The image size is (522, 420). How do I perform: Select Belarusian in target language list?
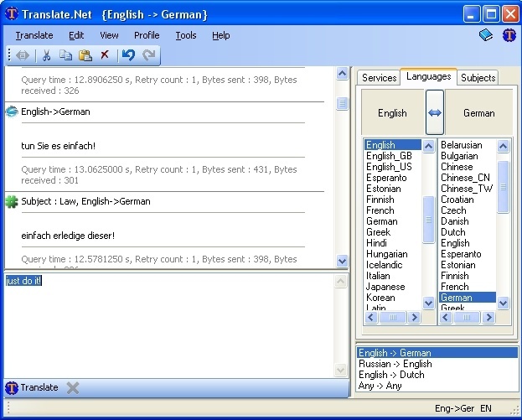tap(468, 145)
